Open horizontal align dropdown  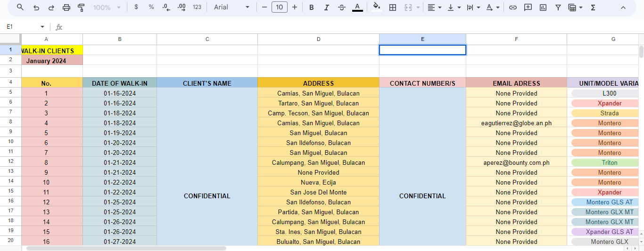(434, 8)
